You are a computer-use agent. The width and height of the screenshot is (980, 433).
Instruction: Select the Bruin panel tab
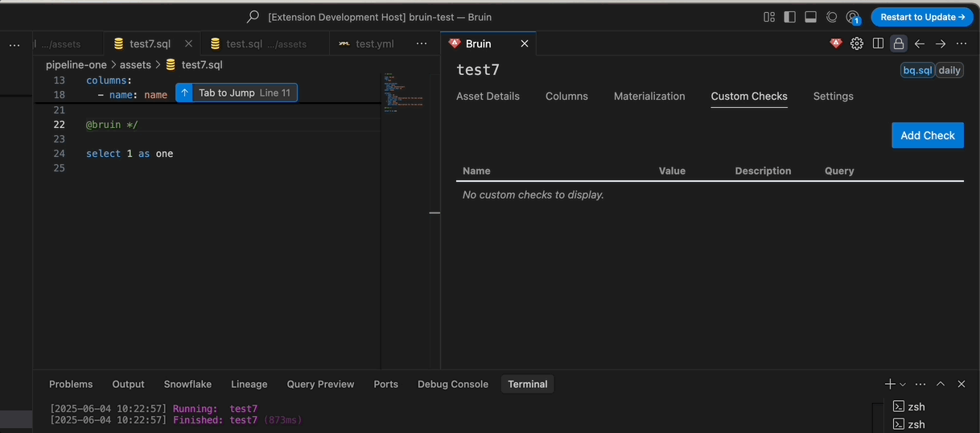[478, 43]
